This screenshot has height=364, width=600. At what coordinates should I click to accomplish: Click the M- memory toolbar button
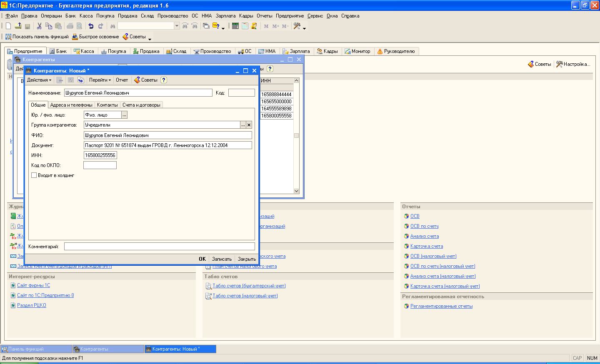[285, 26]
